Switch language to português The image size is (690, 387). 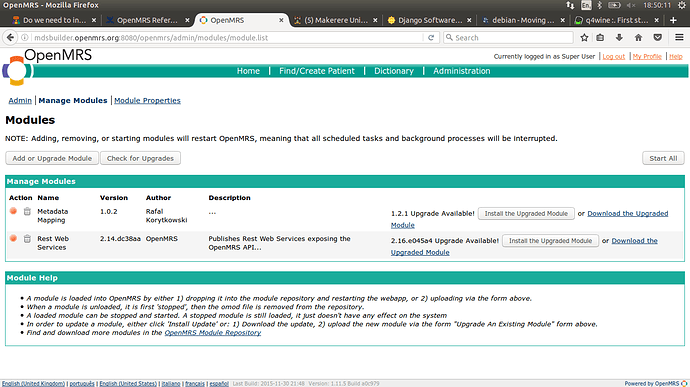point(82,383)
